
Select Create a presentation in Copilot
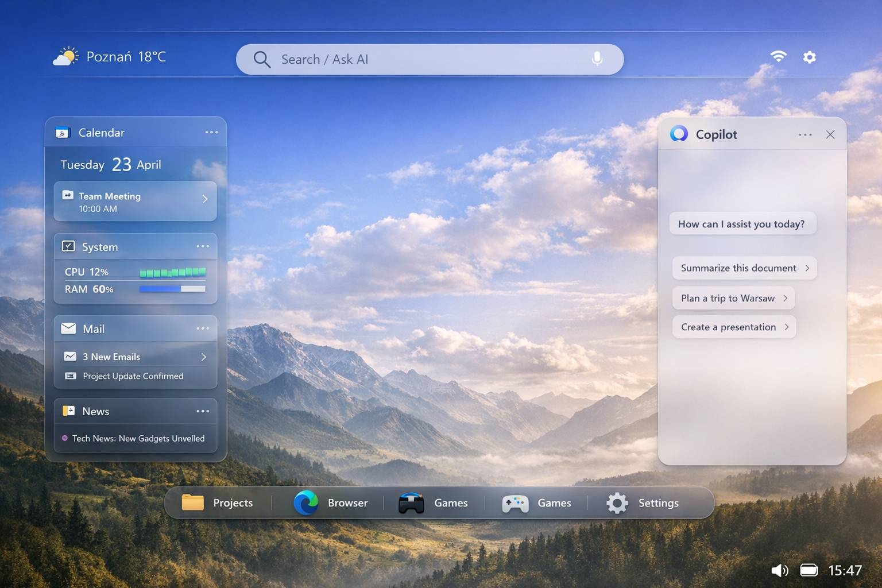734,327
